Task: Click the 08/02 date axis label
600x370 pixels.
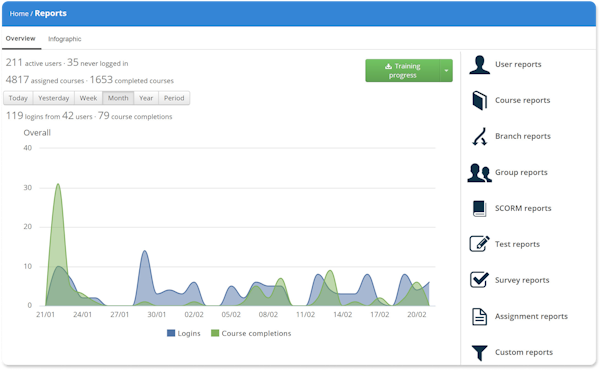Action: click(x=268, y=315)
